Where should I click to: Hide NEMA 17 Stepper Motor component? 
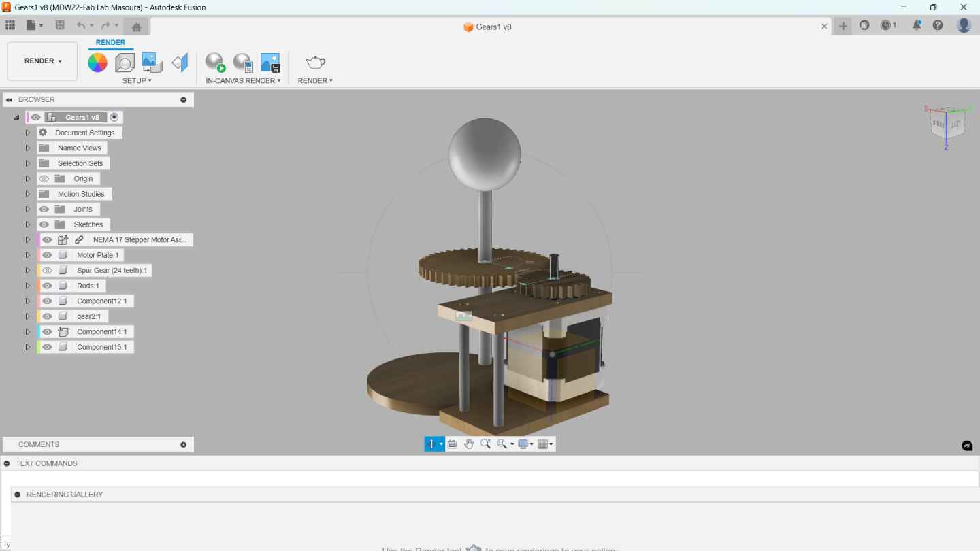point(47,239)
